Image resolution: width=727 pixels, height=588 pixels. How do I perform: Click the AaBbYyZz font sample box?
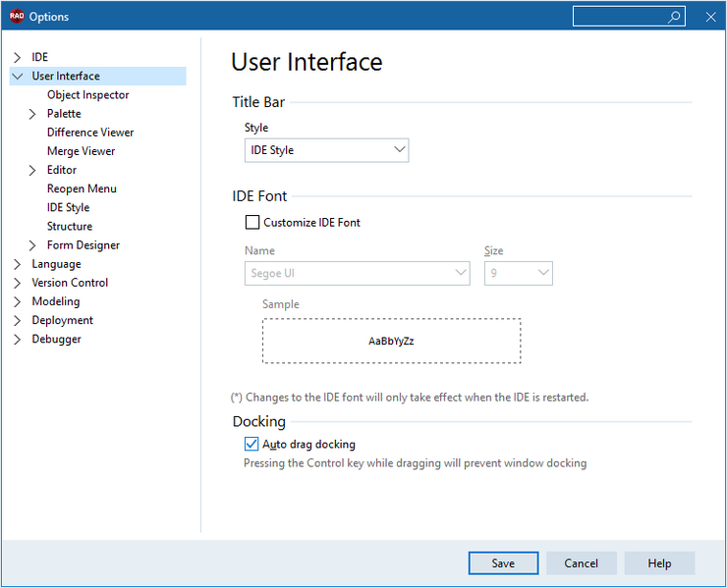tap(391, 341)
